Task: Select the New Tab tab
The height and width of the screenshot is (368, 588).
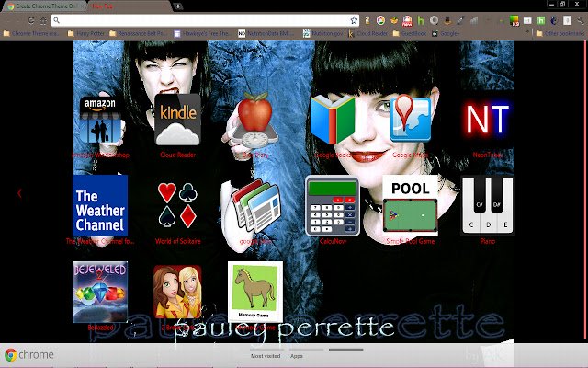Action: pos(130,6)
